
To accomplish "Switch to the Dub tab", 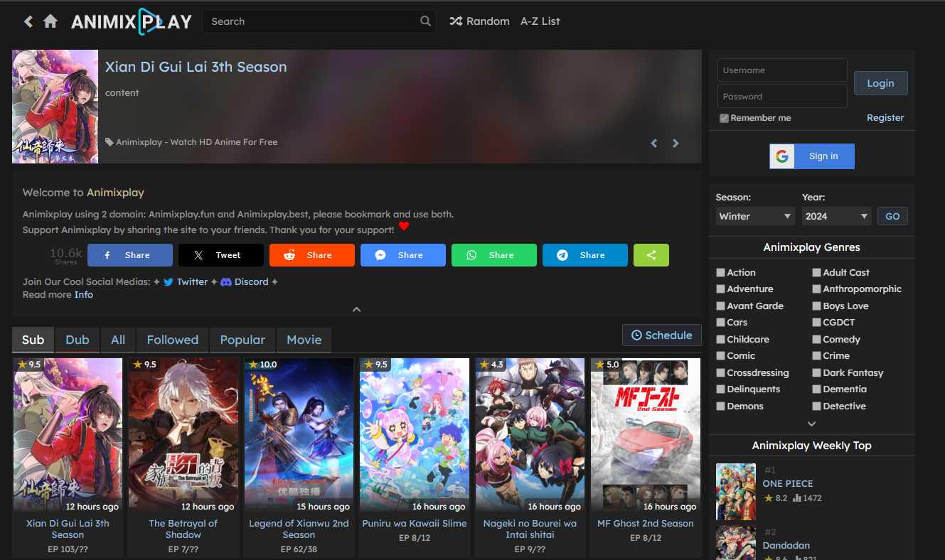I will point(78,340).
